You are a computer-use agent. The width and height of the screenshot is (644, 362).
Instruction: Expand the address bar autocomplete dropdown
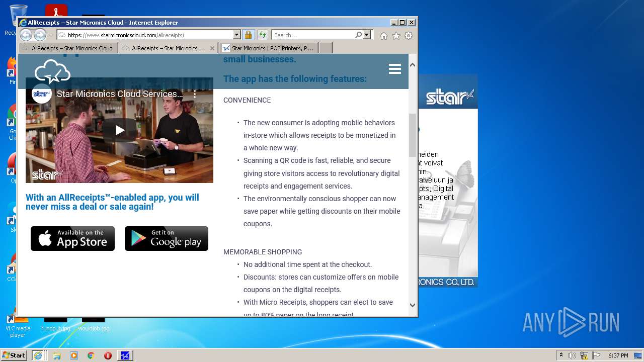tap(237, 35)
